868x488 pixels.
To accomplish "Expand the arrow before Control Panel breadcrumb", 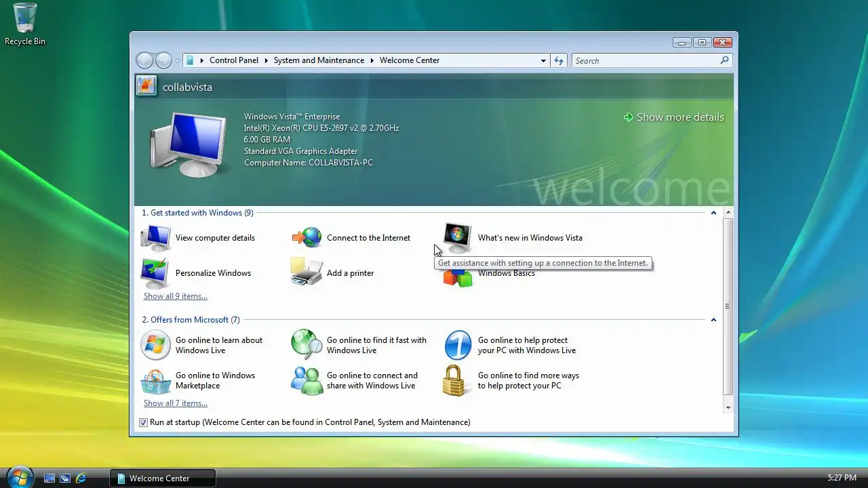I will click(x=202, y=60).
